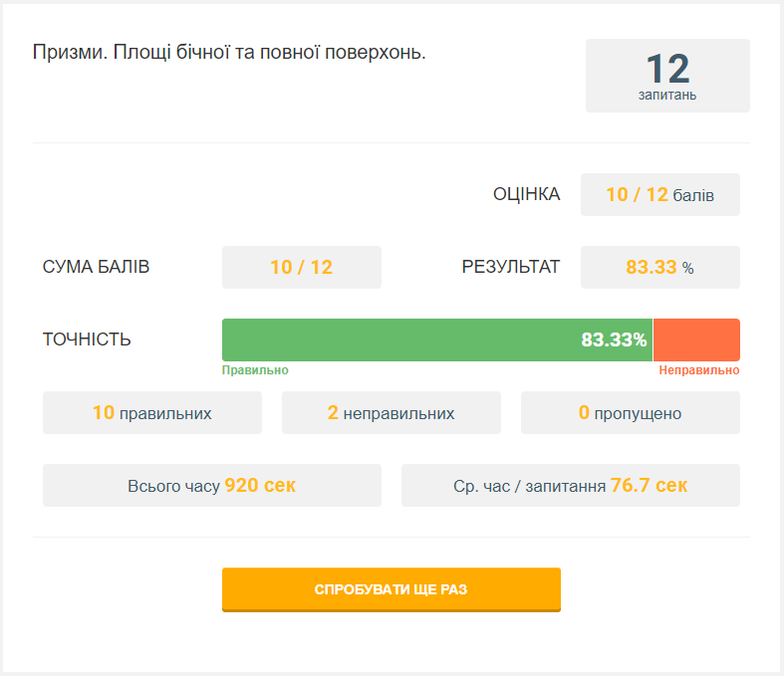Screen dimensions: 784x676
Task: Click the orange incorrect segment of accuracy bar
Action: click(696, 339)
